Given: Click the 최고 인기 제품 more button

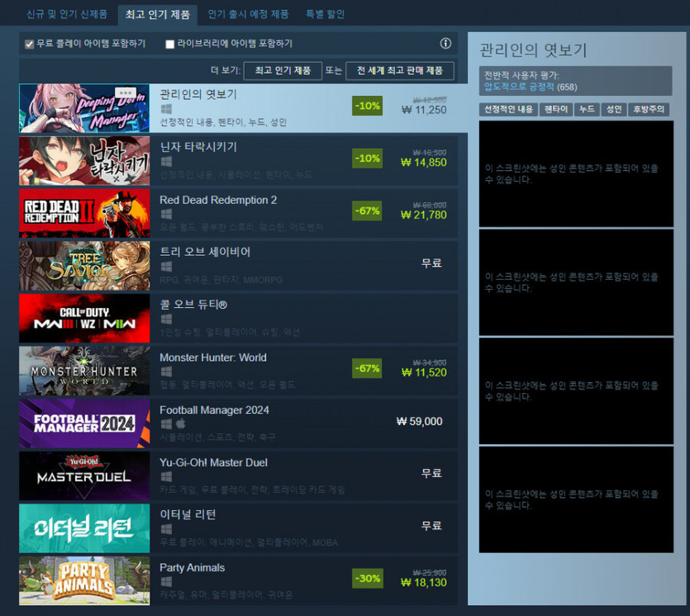Looking at the screenshot, I should pyautogui.click(x=283, y=70).
